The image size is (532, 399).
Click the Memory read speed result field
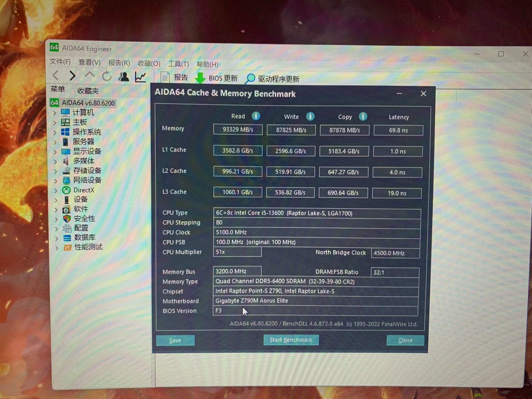click(x=237, y=130)
